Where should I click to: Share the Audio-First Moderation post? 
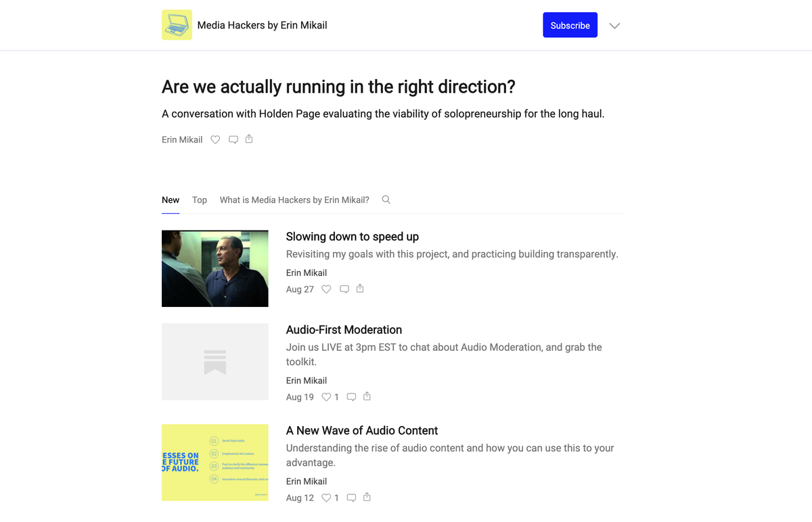coord(367,396)
